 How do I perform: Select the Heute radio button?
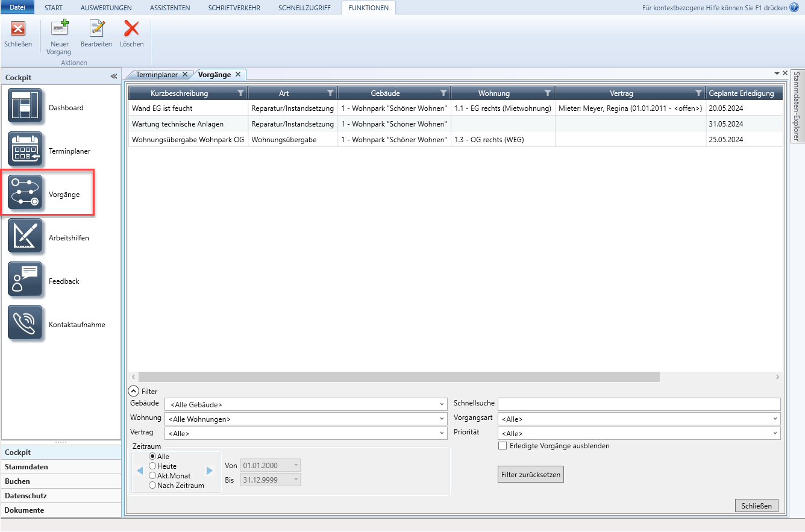pos(152,466)
